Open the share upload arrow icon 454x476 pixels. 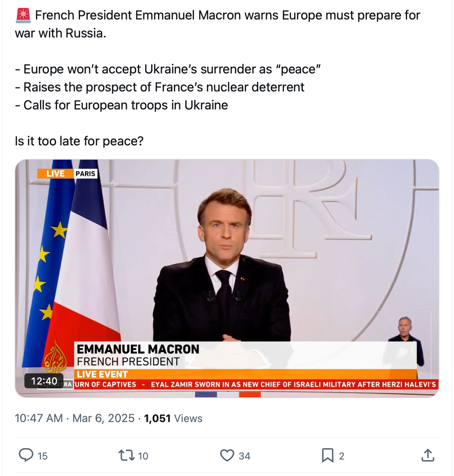428,455
